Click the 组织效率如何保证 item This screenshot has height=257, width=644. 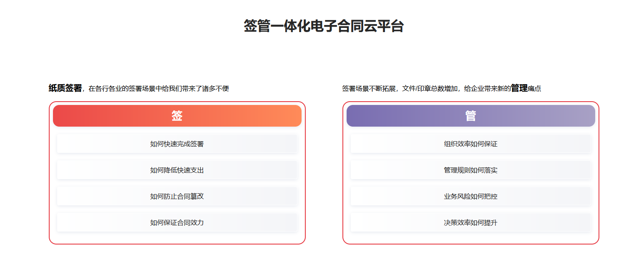[471, 144]
